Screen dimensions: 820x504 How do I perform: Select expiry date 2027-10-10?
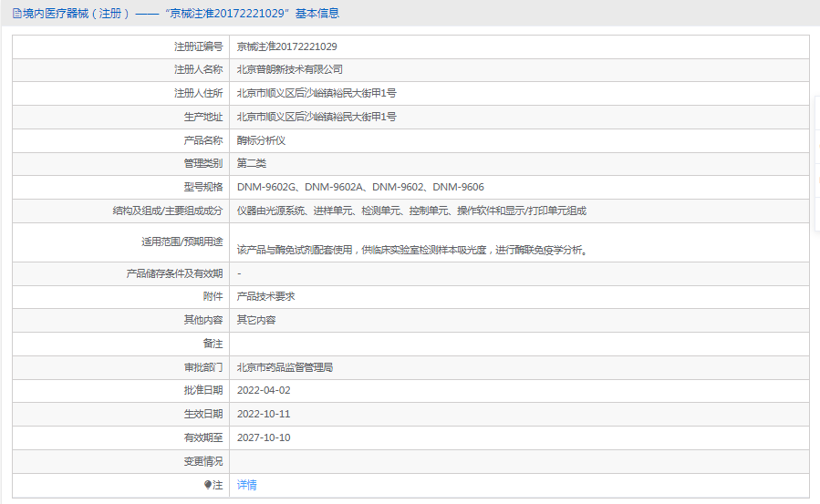pos(264,437)
